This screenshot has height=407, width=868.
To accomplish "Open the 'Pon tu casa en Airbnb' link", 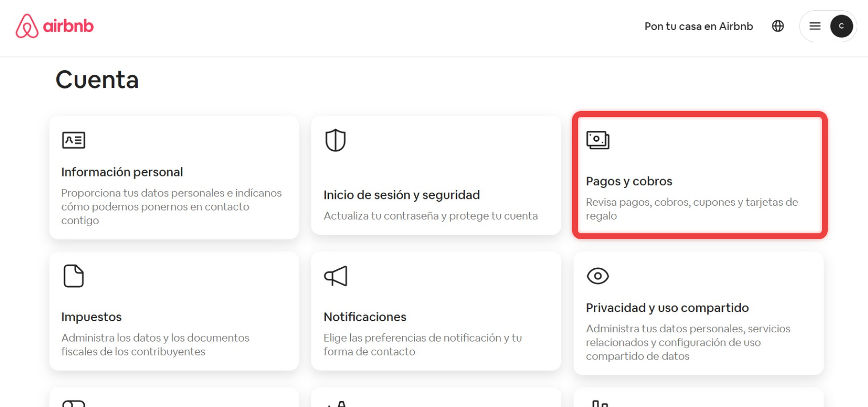I will coord(698,26).
